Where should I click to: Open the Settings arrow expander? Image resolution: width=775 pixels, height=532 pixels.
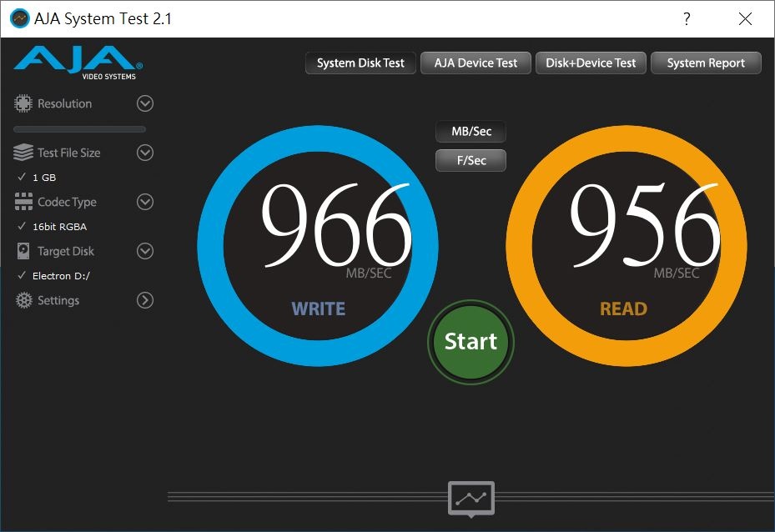point(145,300)
